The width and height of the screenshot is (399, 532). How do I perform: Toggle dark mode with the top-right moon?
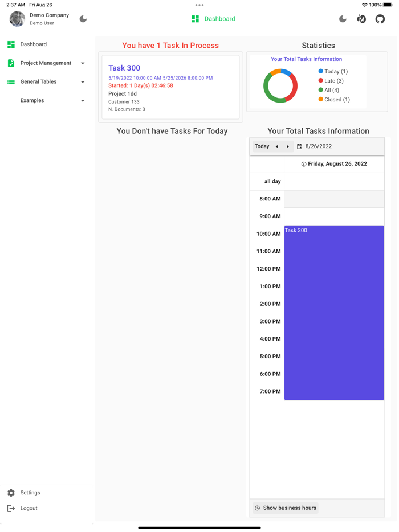[343, 19]
